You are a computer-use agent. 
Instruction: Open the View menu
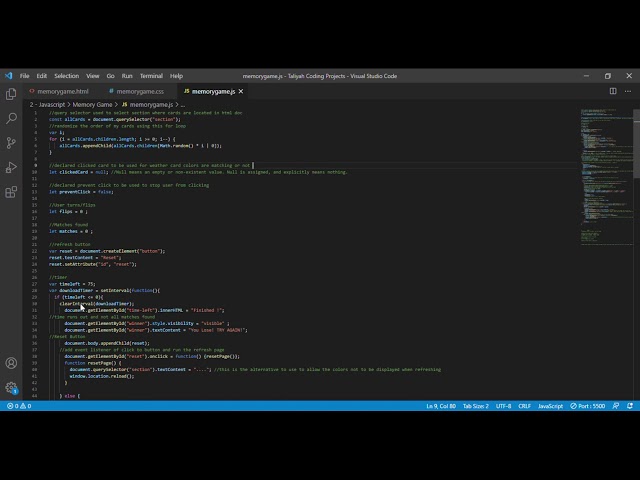(93, 76)
